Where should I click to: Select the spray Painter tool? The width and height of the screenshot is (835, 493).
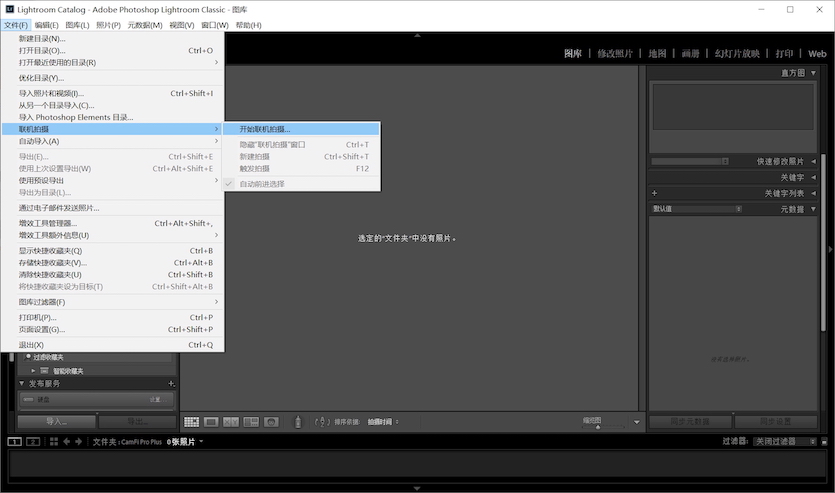click(x=297, y=423)
